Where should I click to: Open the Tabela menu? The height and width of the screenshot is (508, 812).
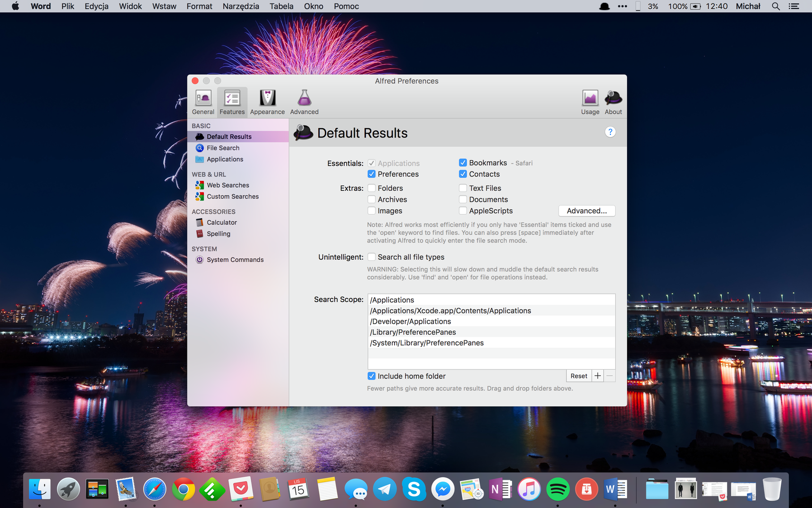pyautogui.click(x=281, y=6)
